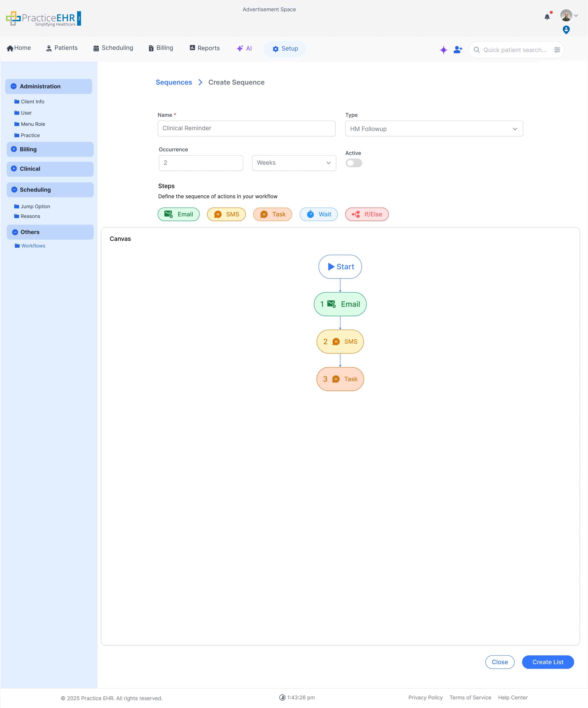Image resolution: width=588 pixels, height=708 pixels.
Task: Click the add patient icon
Action: pos(457,50)
